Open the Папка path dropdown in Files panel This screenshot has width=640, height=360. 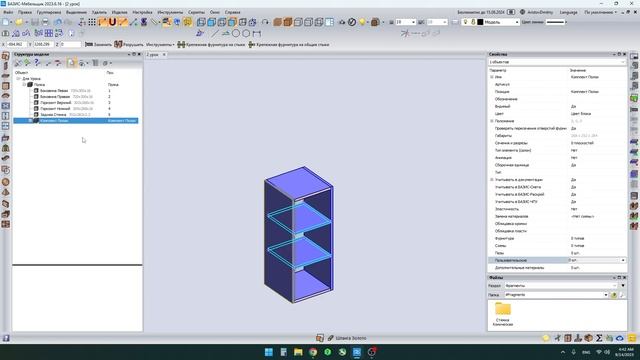pyautogui.click(x=606, y=295)
